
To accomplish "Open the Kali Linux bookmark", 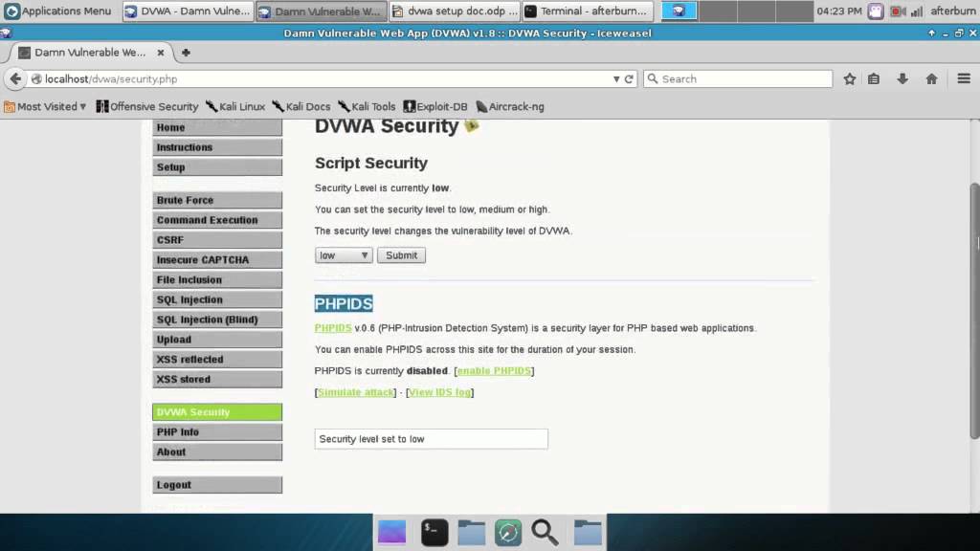I will (x=235, y=107).
